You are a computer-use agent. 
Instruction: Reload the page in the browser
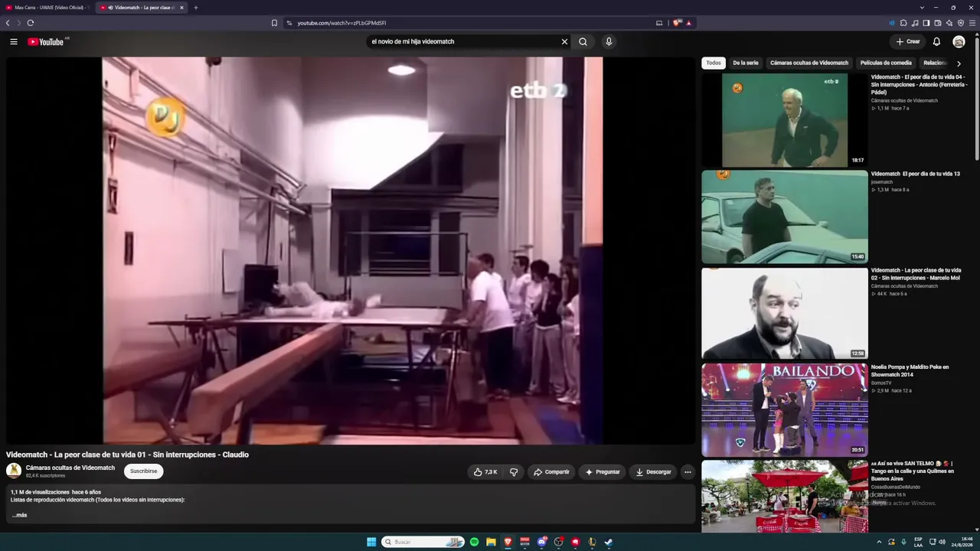(30, 23)
